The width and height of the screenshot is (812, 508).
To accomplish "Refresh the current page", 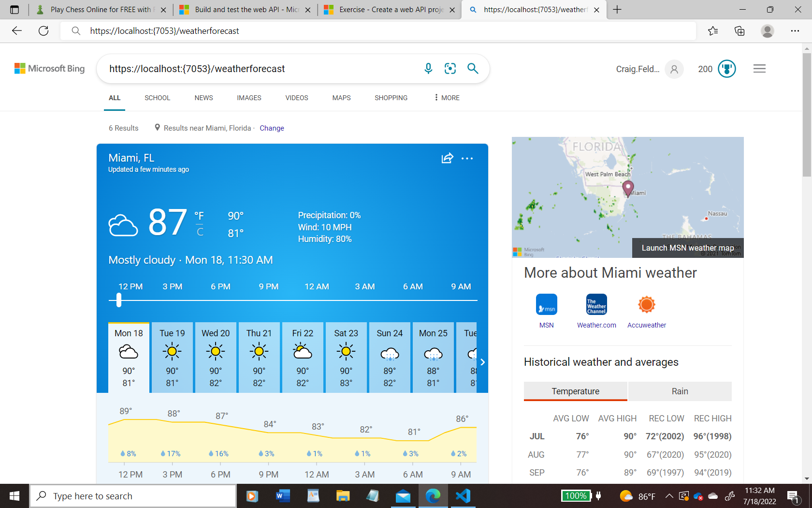I will point(43,31).
